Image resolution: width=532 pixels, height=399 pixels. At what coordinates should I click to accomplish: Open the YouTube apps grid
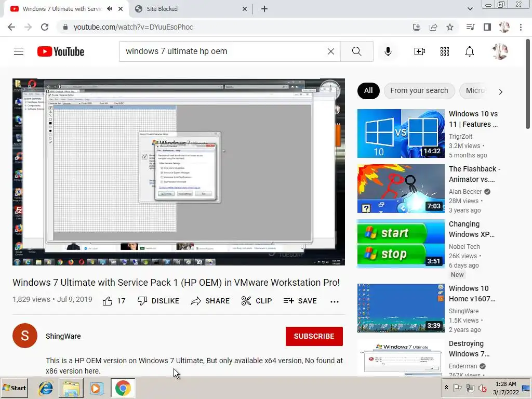(445, 51)
